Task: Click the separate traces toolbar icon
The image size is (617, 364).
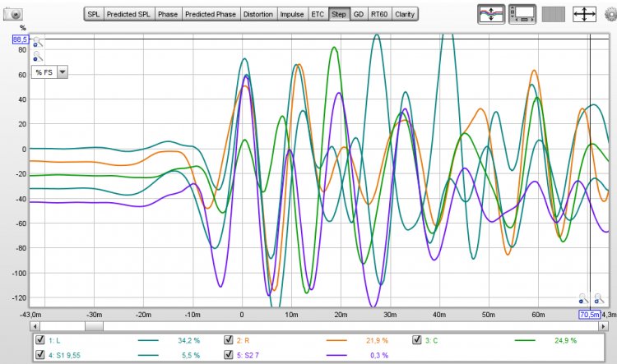Action: tap(492, 14)
